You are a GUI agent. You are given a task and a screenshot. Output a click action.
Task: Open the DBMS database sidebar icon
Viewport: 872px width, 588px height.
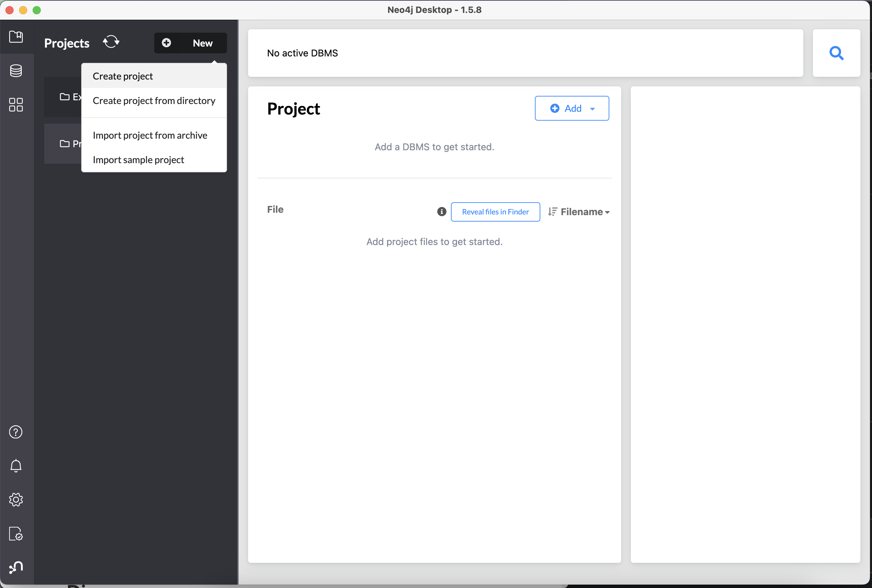[16, 70]
